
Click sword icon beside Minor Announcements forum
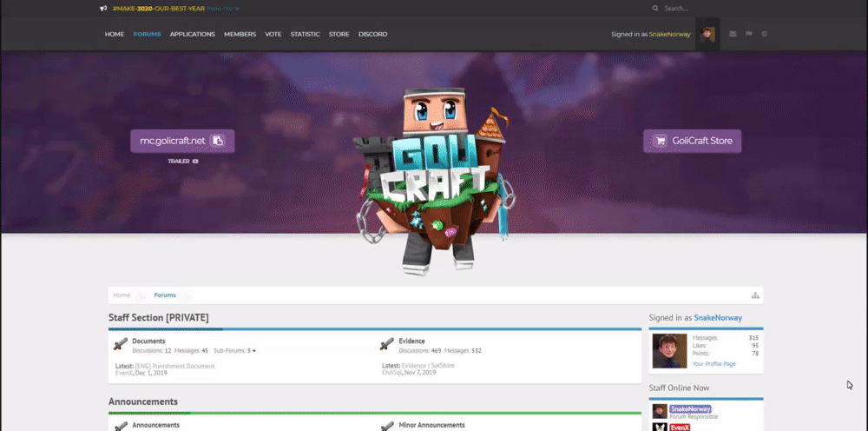point(387,426)
